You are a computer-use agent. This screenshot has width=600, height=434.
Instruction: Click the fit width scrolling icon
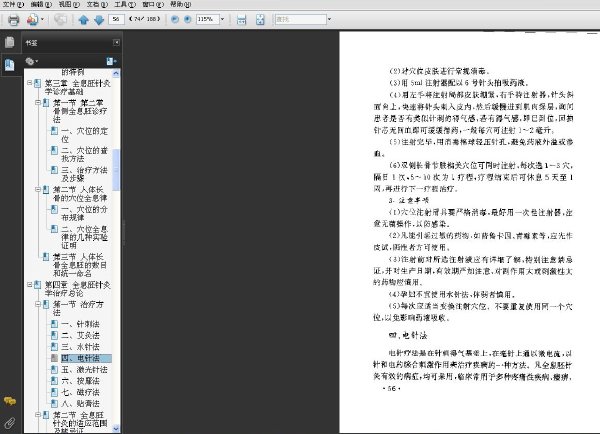coord(241,19)
